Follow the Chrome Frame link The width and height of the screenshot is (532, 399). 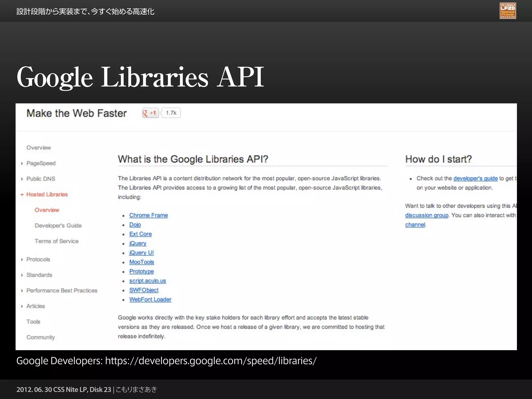(x=149, y=215)
